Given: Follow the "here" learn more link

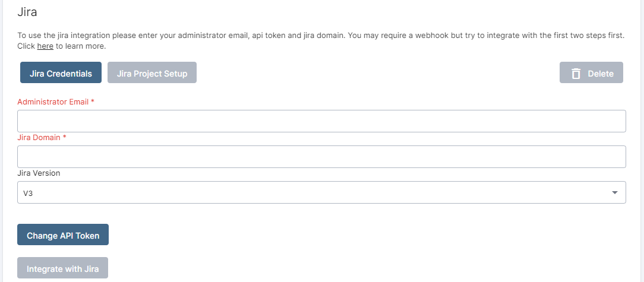Looking at the screenshot, I should (45, 46).
